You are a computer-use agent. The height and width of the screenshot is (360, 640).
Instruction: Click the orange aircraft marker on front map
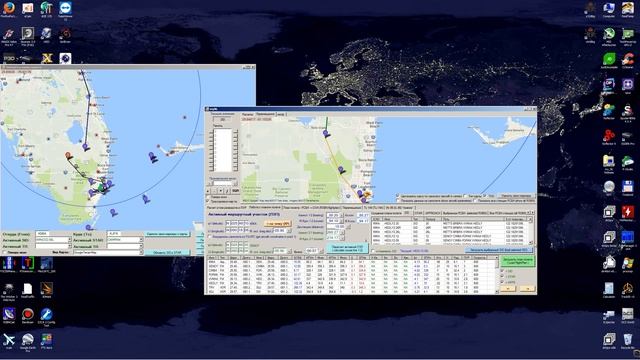pos(368,194)
